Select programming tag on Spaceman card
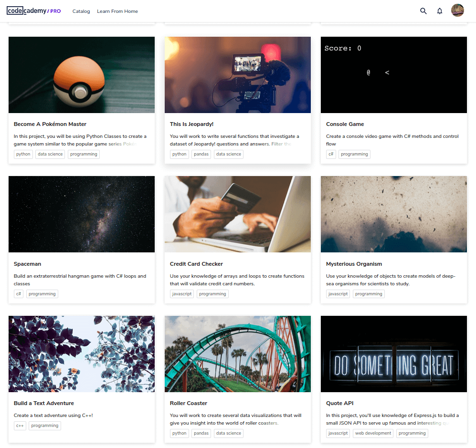Screen dimensions: 476x448 pos(42,294)
